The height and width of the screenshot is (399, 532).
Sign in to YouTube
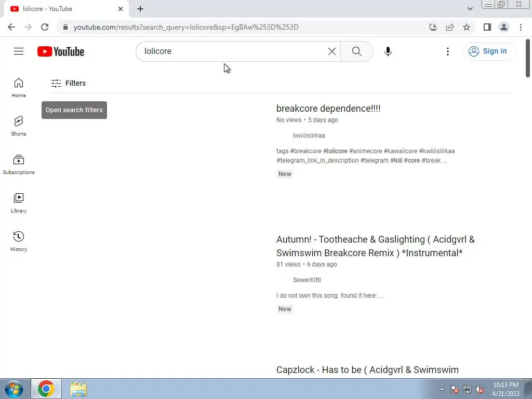click(x=488, y=51)
